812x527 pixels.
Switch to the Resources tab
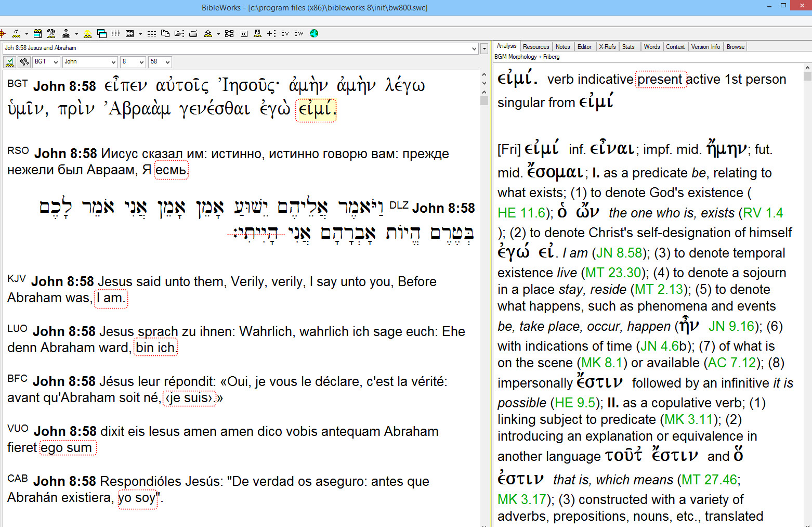point(536,47)
